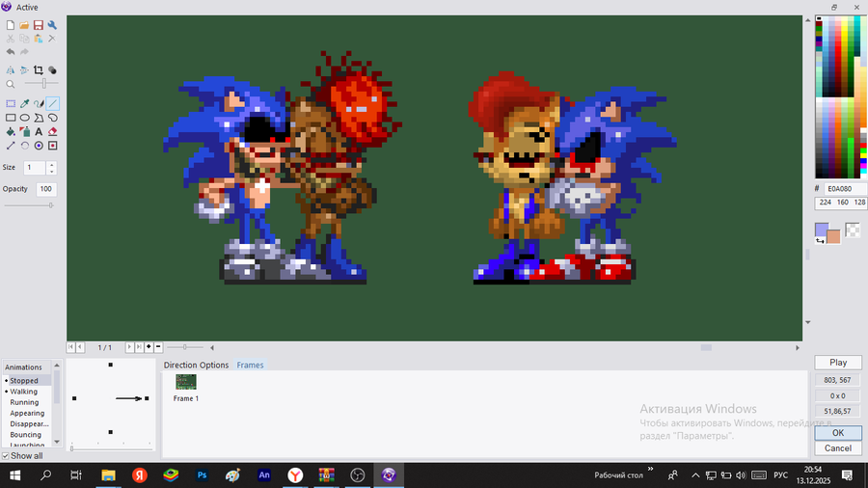Click the Rotate tool icon
This screenshot has width=868, height=488.
[24, 146]
